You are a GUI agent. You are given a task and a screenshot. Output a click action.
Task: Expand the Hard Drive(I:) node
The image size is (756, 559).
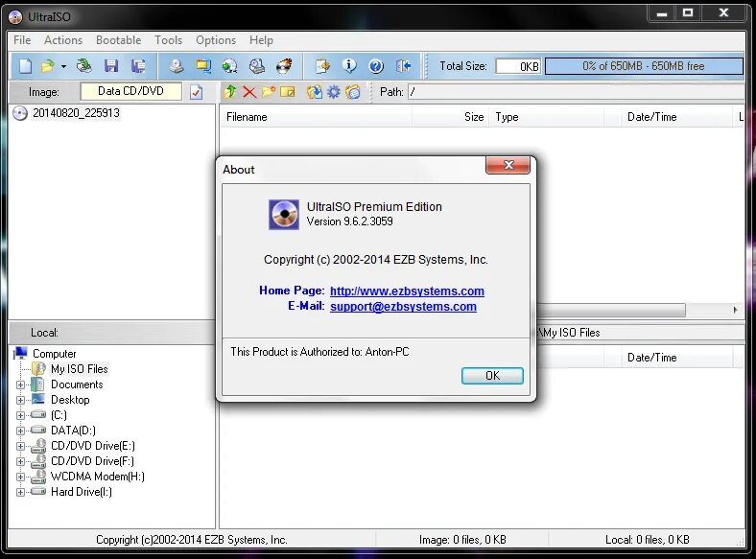click(20, 493)
